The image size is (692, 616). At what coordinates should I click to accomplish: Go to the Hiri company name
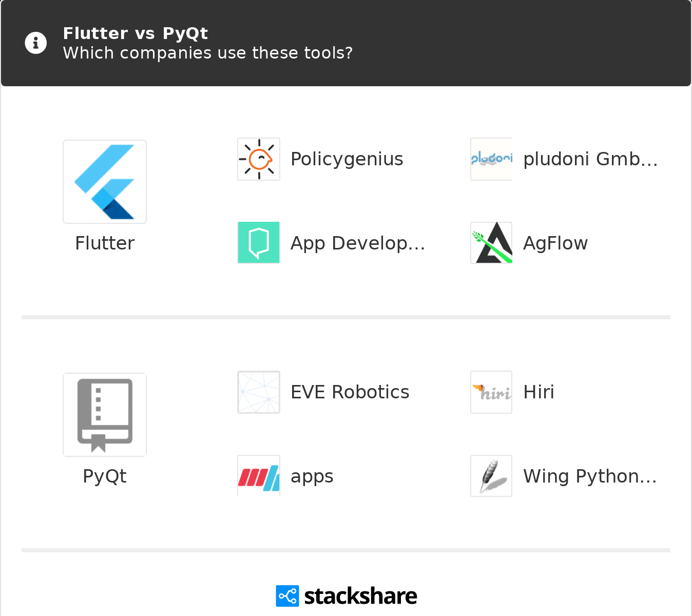coord(539,392)
